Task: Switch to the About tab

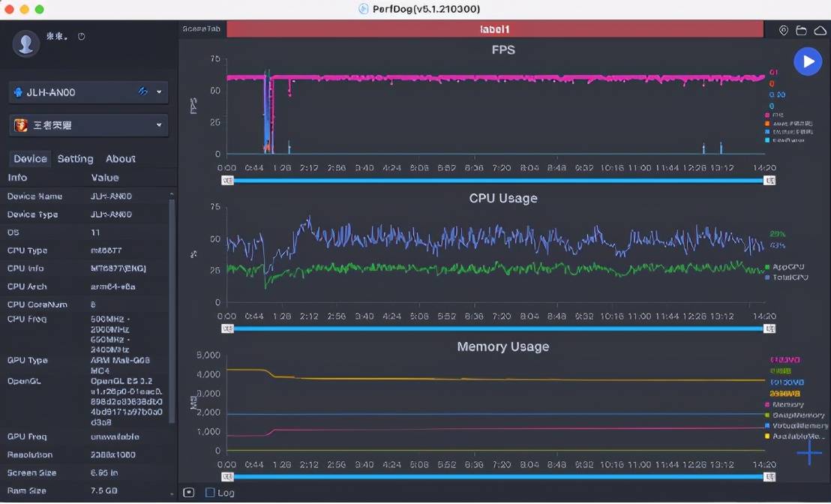Action: [120, 159]
